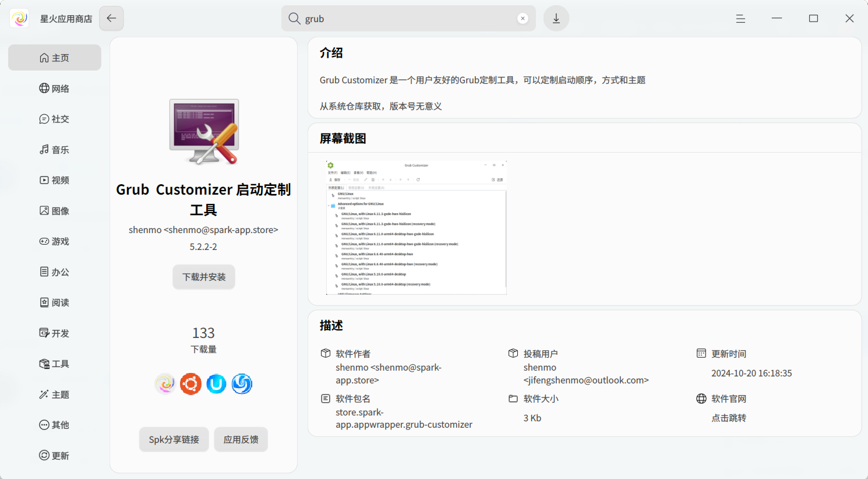The width and height of the screenshot is (868, 479).
Task: Open the 主题 themes category
Action: [x=55, y=395]
